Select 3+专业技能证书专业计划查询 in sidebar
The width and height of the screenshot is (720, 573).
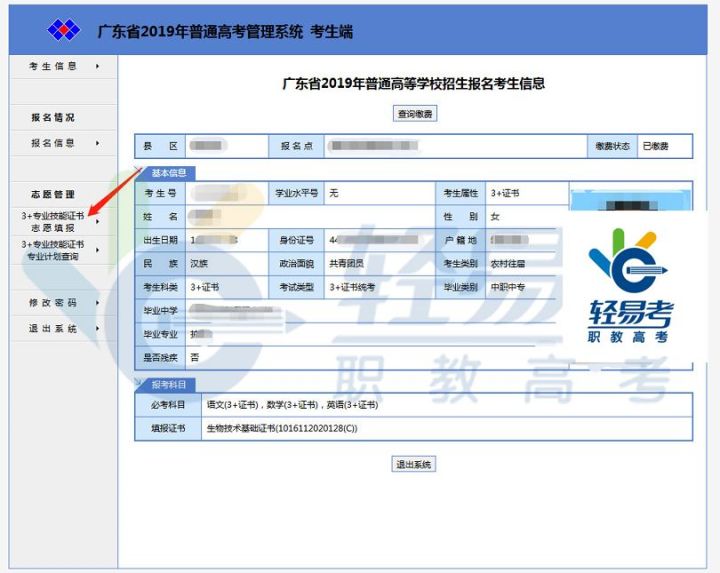tap(52, 250)
